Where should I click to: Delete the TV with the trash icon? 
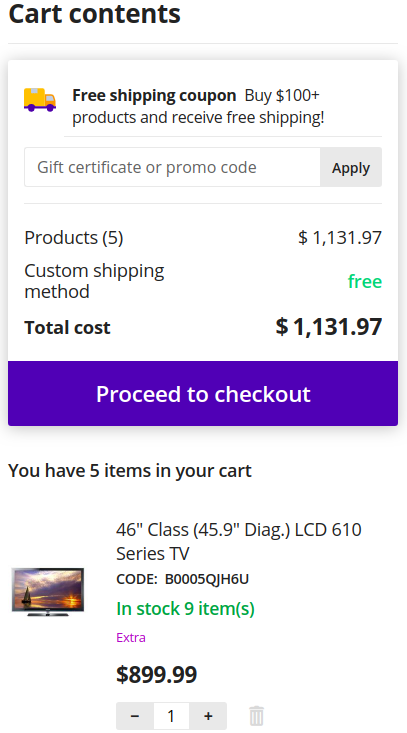click(x=256, y=716)
